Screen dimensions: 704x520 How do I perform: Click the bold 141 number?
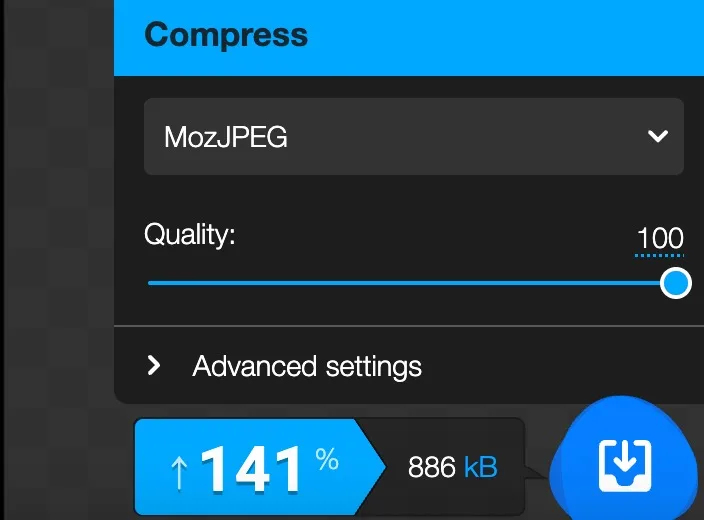pos(250,470)
